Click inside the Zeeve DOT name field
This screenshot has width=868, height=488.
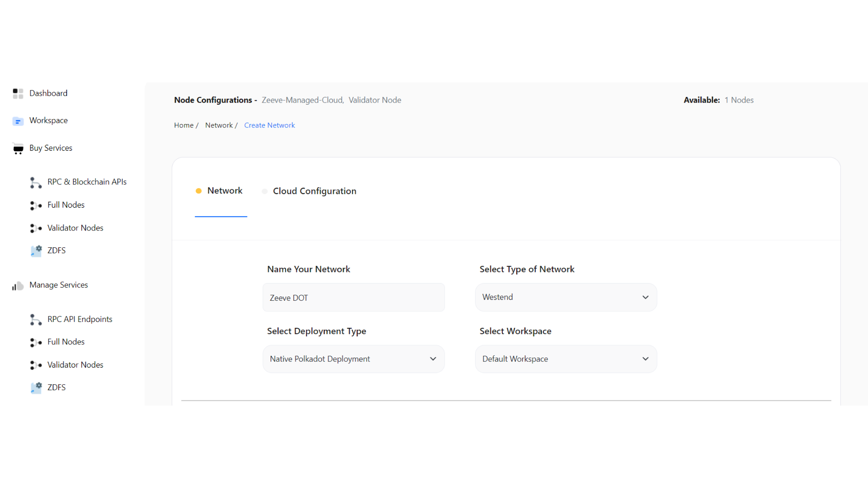(353, 297)
